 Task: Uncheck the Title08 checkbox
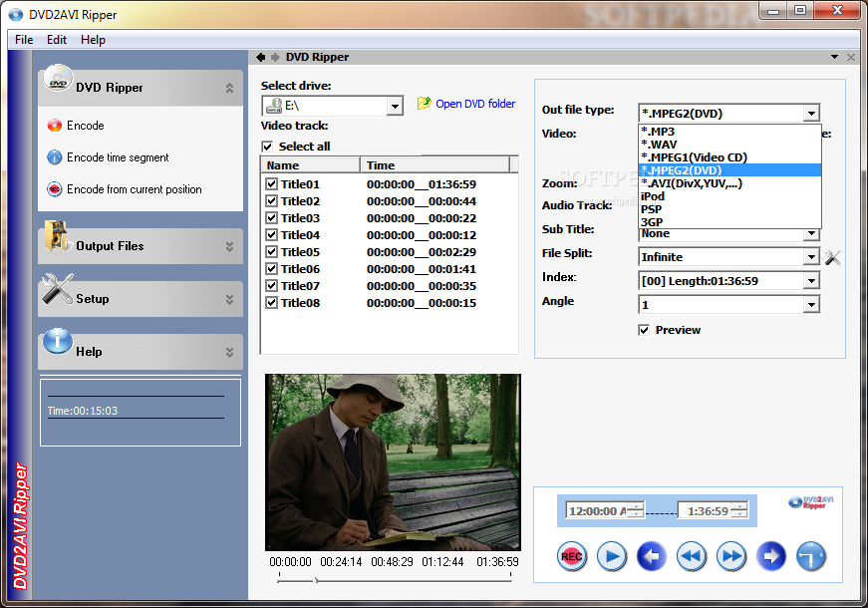pyautogui.click(x=271, y=302)
